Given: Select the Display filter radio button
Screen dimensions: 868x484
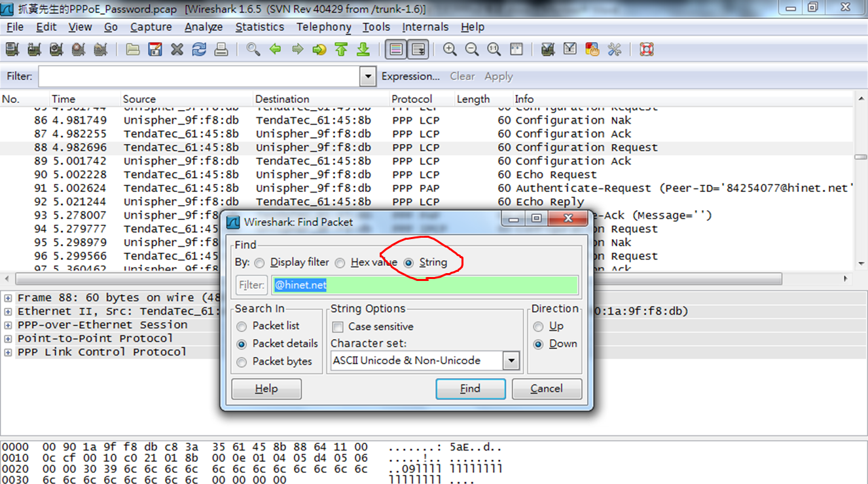Looking at the screenshot, I should click(260, 263).
